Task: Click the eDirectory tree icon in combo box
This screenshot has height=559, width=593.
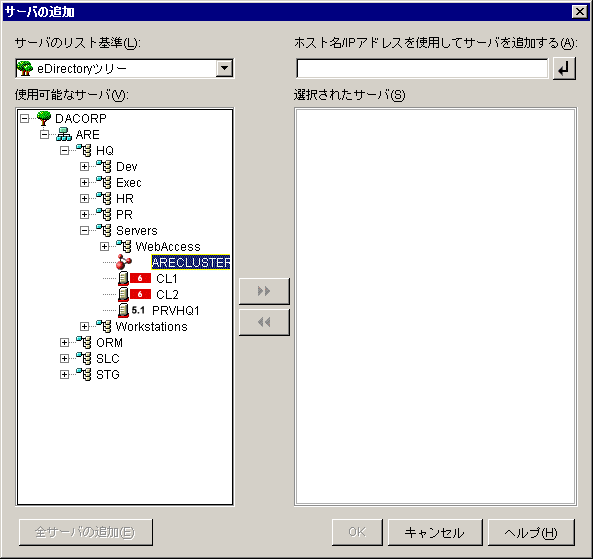Action: (x=25, y=68)
